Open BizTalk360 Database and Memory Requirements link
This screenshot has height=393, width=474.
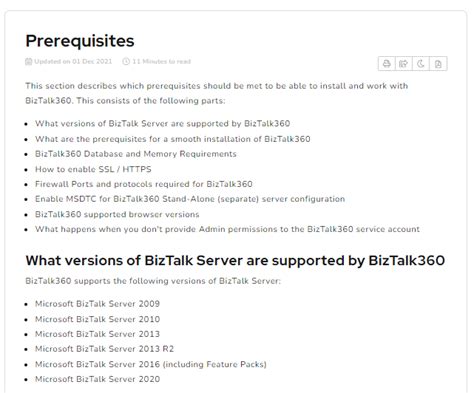click(136, 154)
